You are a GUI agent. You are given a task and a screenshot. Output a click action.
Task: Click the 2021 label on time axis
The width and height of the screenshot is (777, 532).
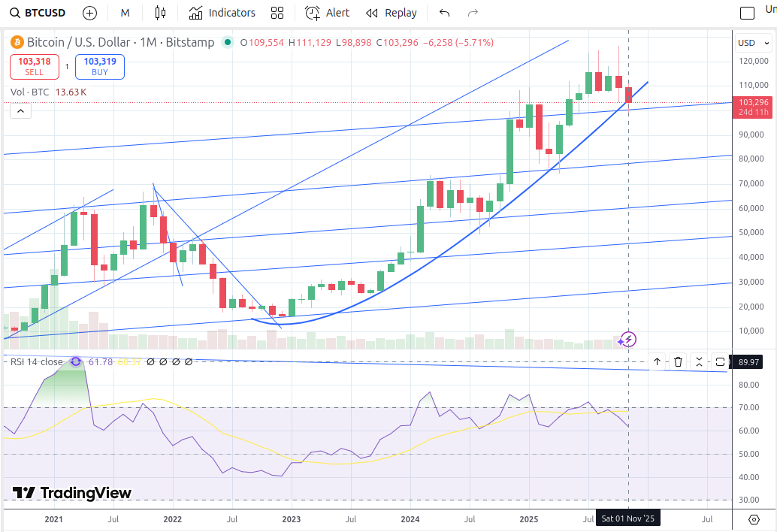(x=54, y=519)
